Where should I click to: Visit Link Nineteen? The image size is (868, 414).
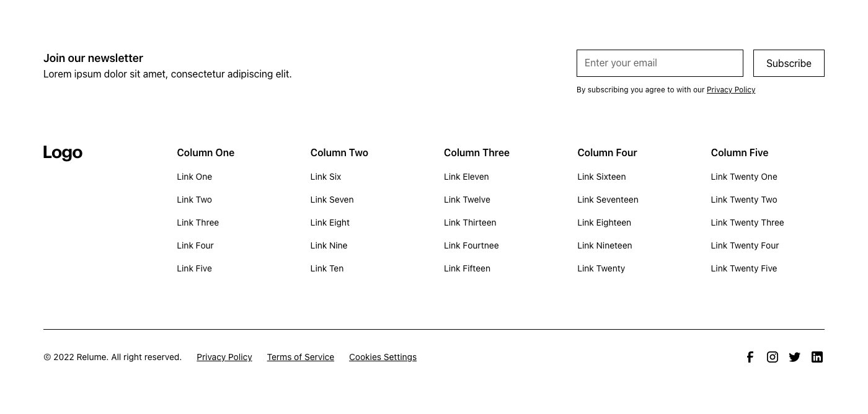pos(604,245)
